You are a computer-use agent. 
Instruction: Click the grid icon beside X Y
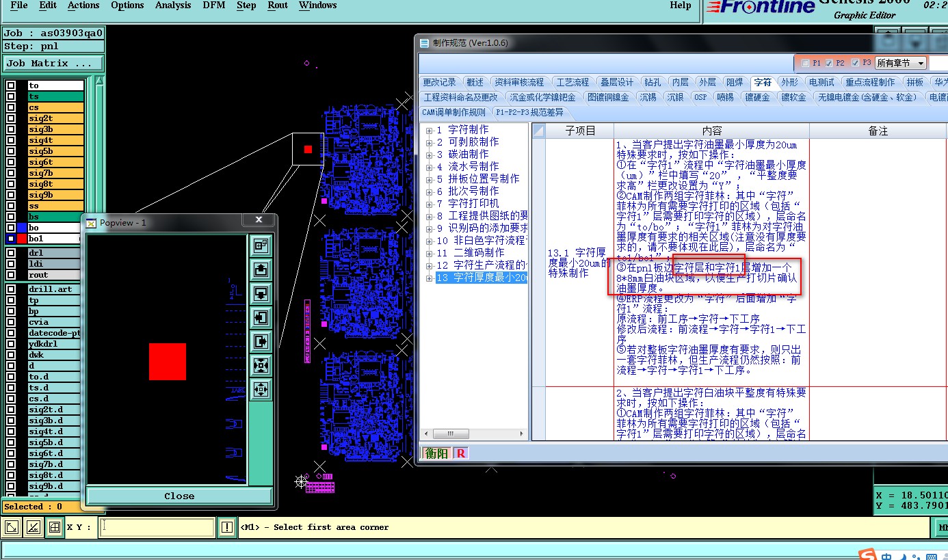pyautogui.click(x=53, y=527)
